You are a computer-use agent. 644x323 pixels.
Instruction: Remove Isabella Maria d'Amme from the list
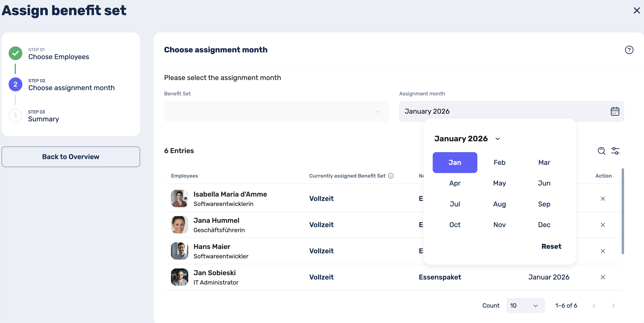click(x=602, y=199)
